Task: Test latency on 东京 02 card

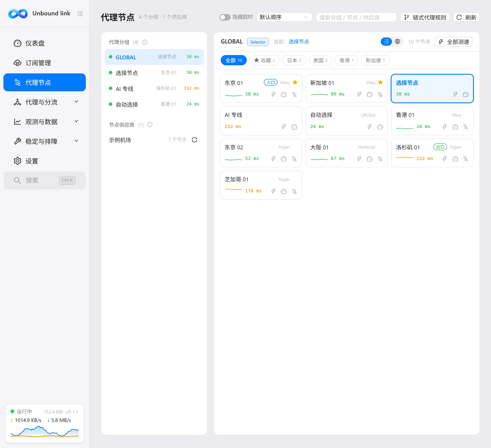Action: 273,159
